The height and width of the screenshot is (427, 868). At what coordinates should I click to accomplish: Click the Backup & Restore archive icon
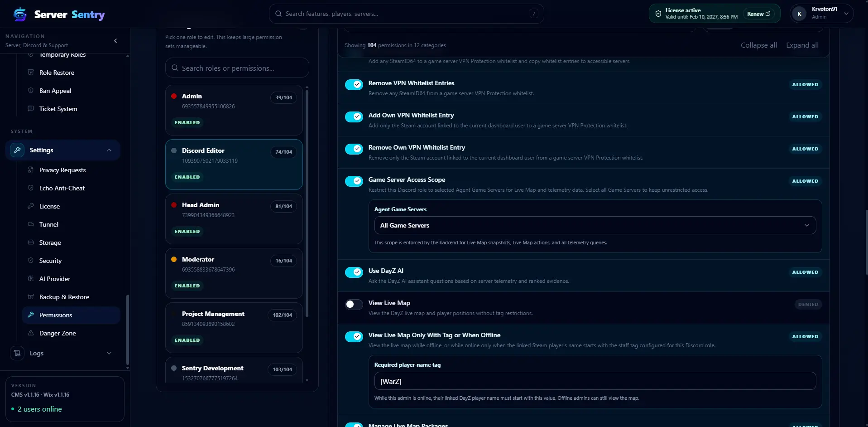click(31, 297)
